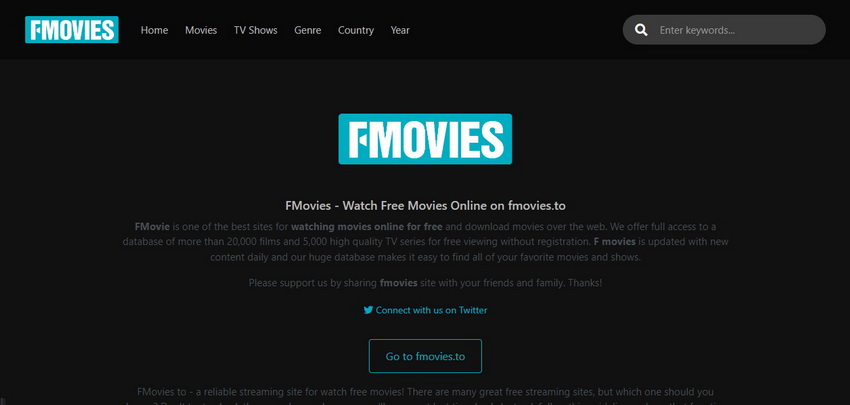Click the magnifying glass search icon

pos(641,30)
